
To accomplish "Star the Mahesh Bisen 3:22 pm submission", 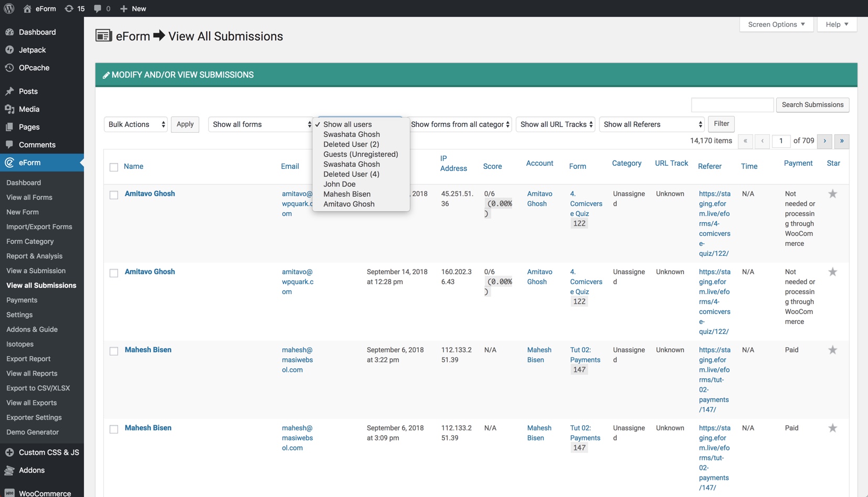I will [832, 350].
